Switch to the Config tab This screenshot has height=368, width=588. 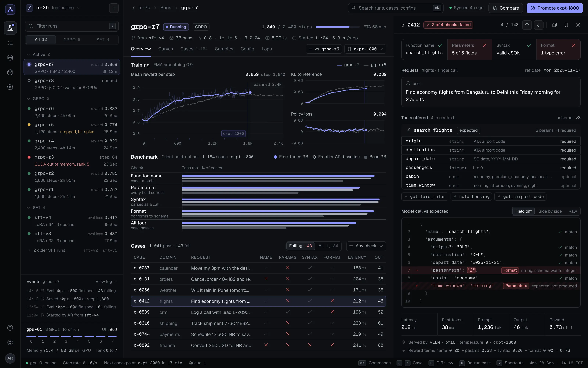(247, 49)
